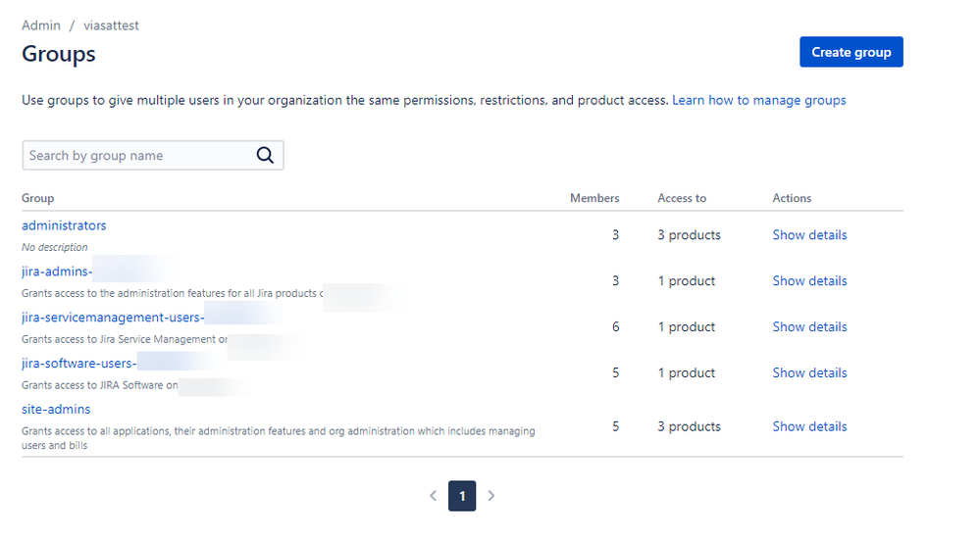Click the search magnifier icon
This screenshot has width=980, height=543.
click(x=265, y=155)
